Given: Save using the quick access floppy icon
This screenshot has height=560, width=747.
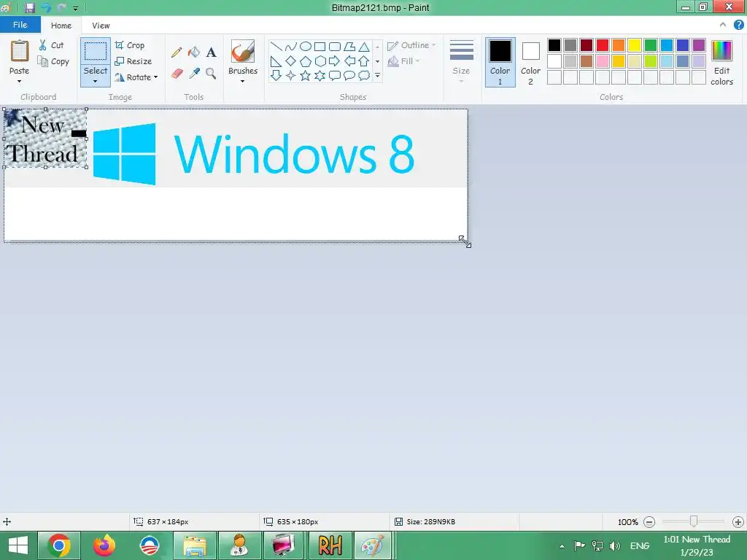Looking at the screenshot, I should 30,7.
